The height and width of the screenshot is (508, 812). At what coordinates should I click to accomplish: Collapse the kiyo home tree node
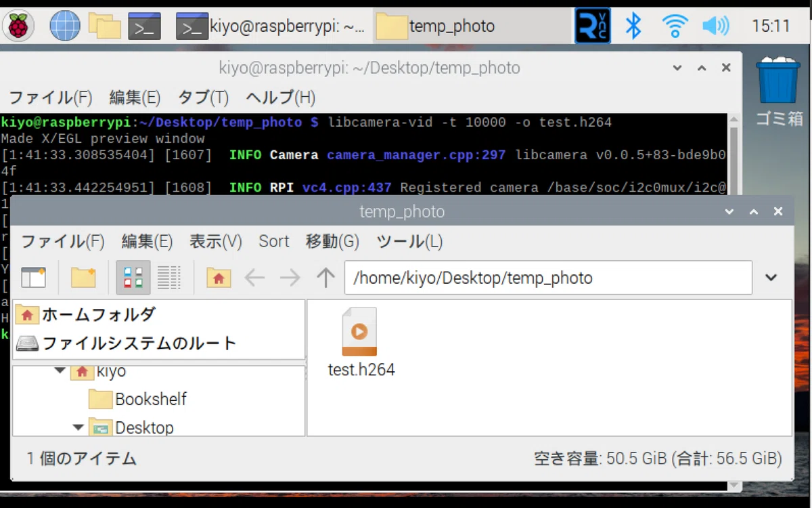[x=60, y=371]
